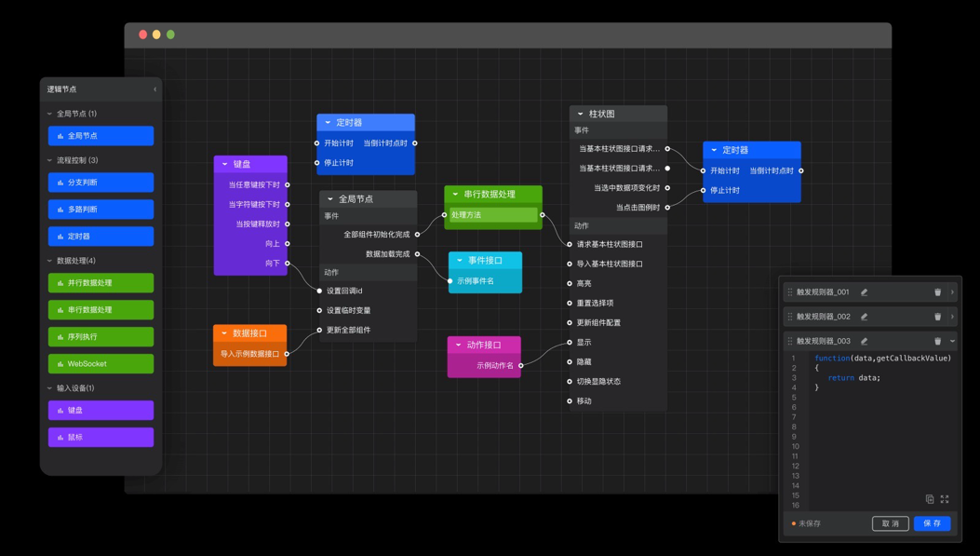Click the 高亮 input port on 柱状图
Image resolution: width=980 pixels, height=556 pixels.
pos(570,284)
